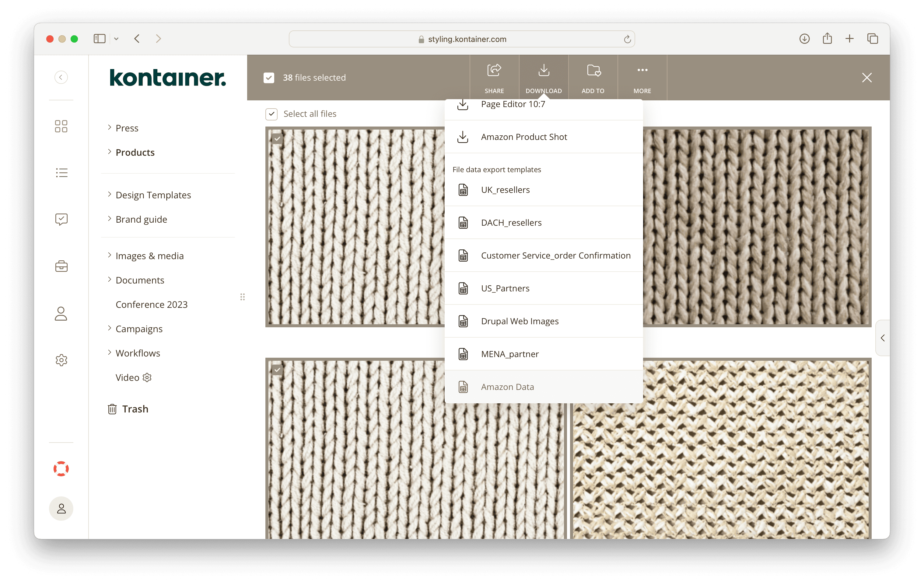The width and height of the screenshot is (924, 584).
Task: Open the approvals chat icon in sidebar
Action: point(61,219)
